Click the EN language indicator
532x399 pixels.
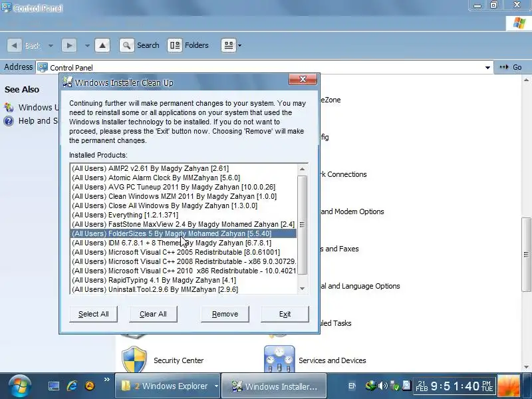(x=352, y=386)
